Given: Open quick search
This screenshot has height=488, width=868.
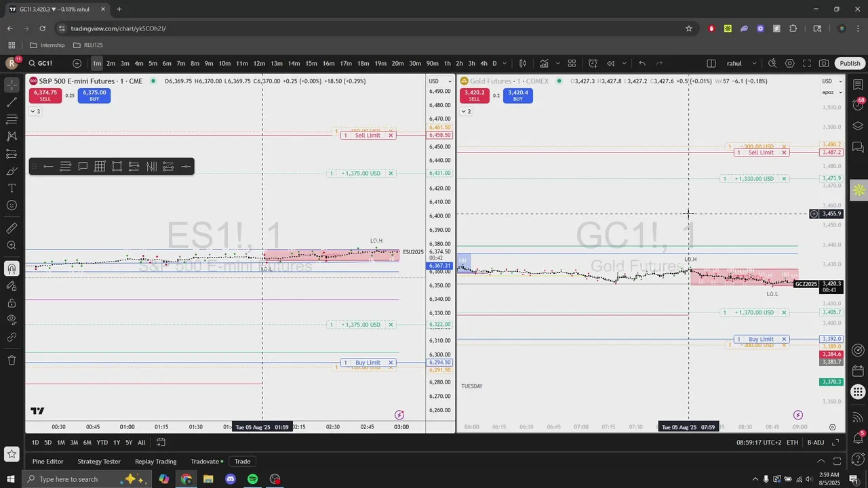Looking at the screenshot, I should [772, 63].
